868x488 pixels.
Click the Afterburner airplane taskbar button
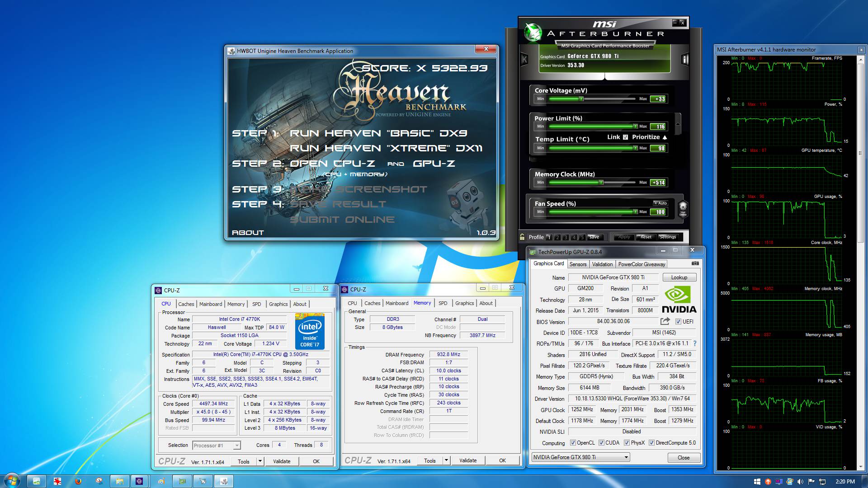(x=203, y=482)
